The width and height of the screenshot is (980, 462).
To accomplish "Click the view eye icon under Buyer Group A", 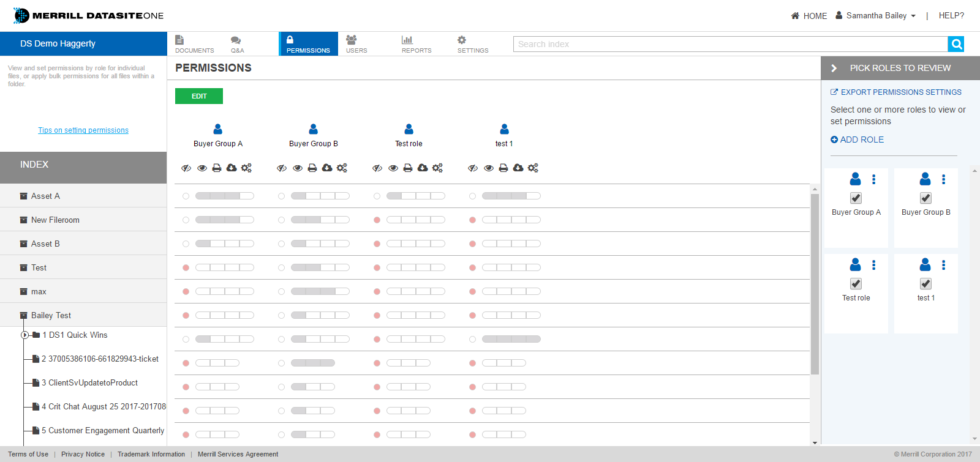I will click(x=202, y=168).
